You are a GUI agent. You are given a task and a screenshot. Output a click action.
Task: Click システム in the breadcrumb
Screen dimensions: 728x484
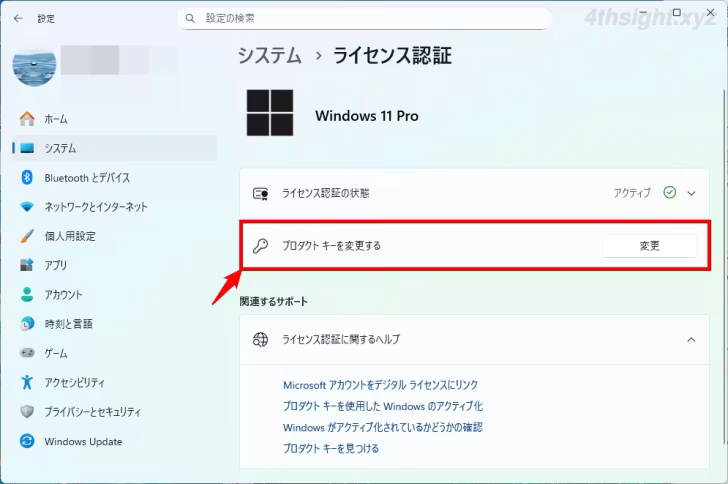click(270, 56)
